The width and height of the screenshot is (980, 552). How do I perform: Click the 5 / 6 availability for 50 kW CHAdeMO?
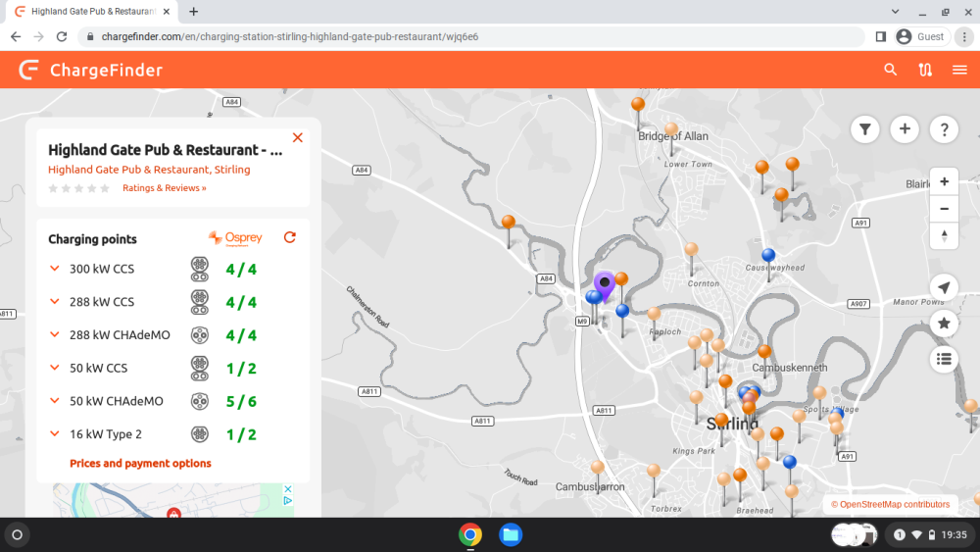coord(241,401)
